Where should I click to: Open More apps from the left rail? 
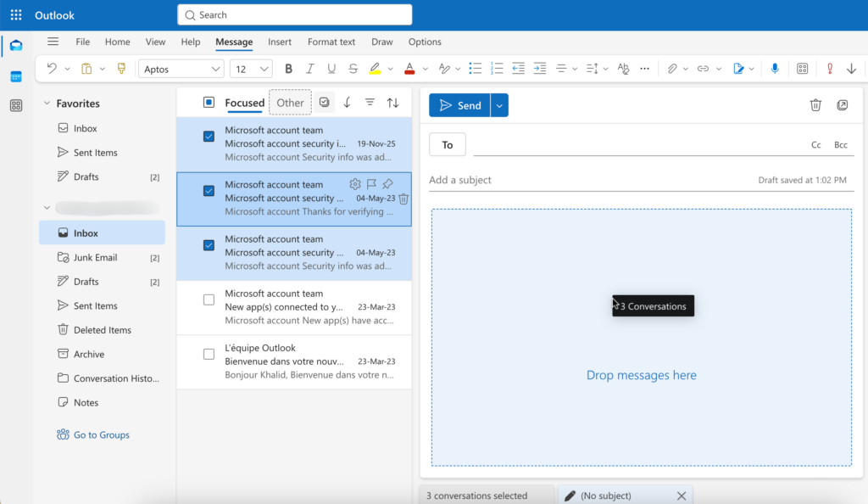point(16,105)
